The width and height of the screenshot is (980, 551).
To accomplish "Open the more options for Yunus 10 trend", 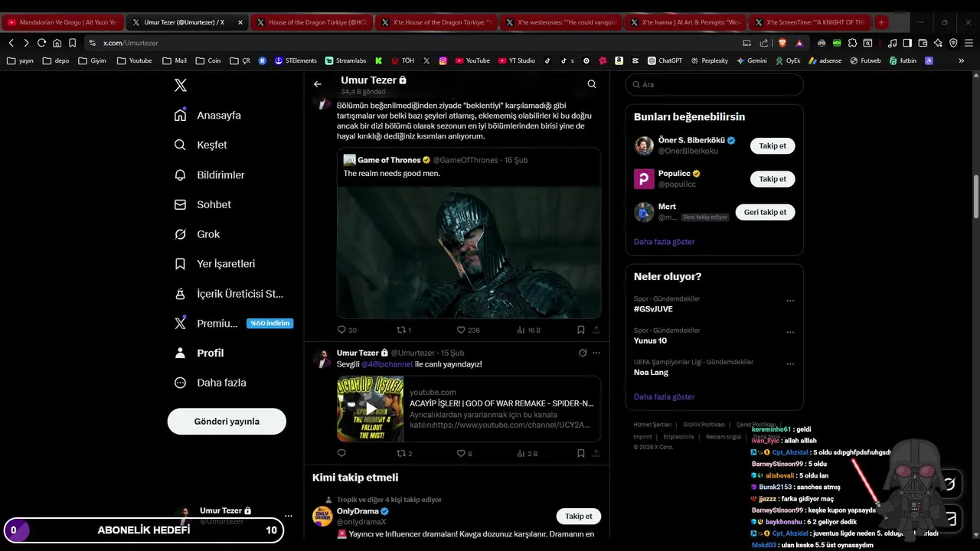I will 790,332.
